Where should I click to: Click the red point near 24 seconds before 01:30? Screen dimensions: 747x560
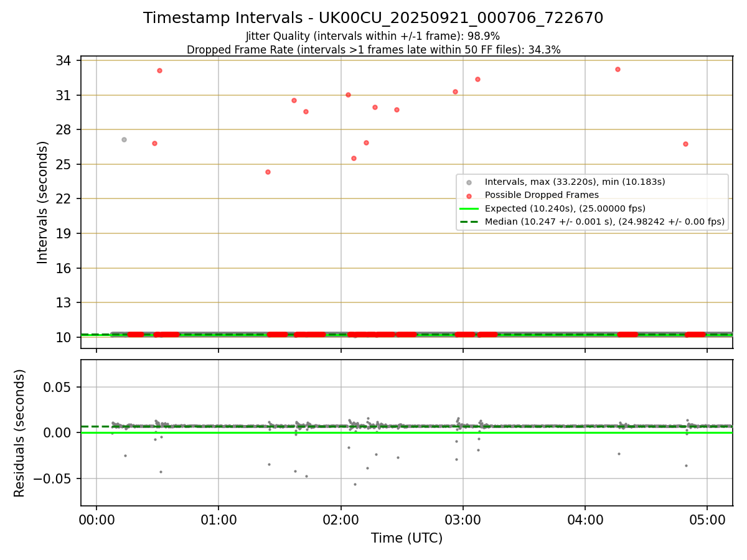click(x=268, y=172)
